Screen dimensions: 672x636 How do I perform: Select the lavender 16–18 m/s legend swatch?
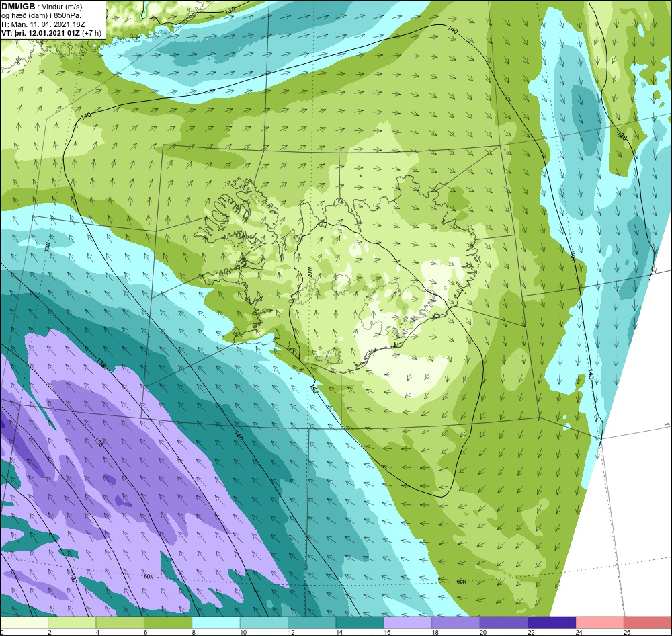pyautogui.click(x=408, y=623)
